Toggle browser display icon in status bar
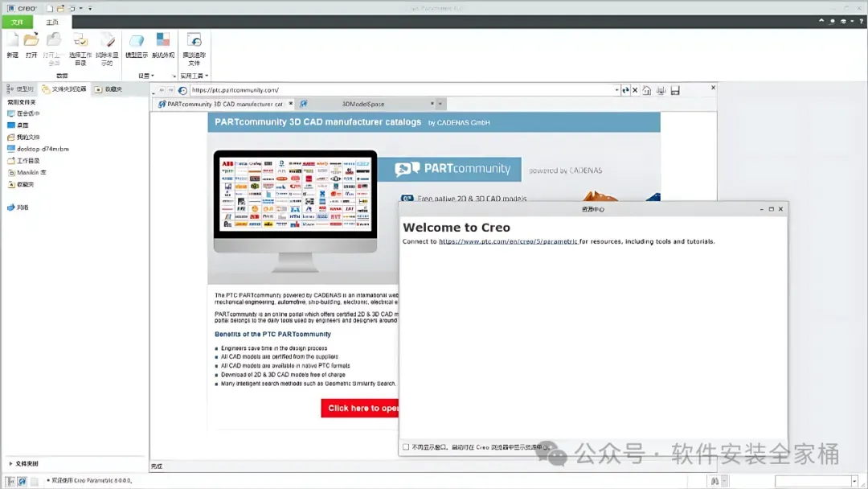The image size is (868, 489). click(22, 481)
